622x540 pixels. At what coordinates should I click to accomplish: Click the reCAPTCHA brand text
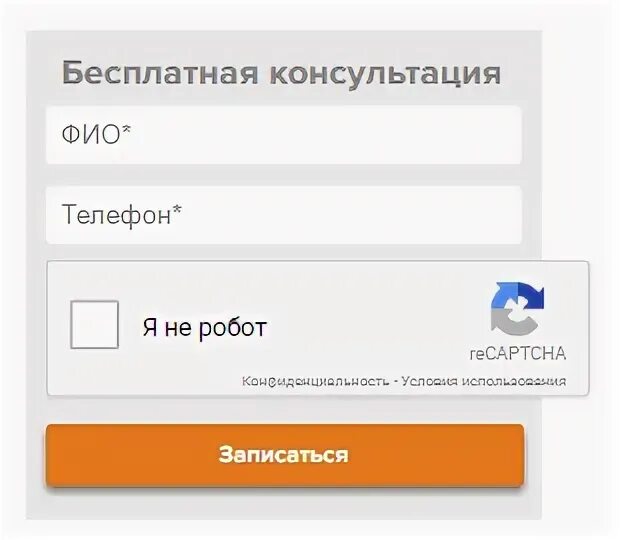(x=518, y=354)
